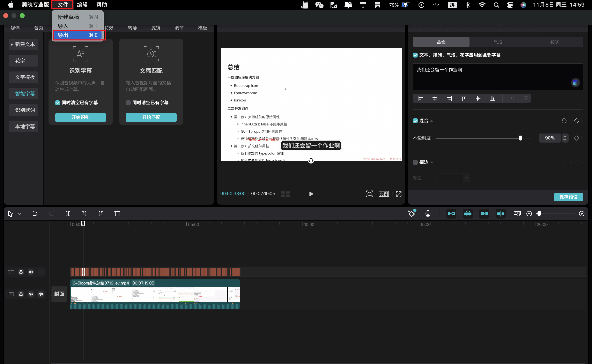
Task: Open selection tool dropdown arrow
Action: click(20, 214)
